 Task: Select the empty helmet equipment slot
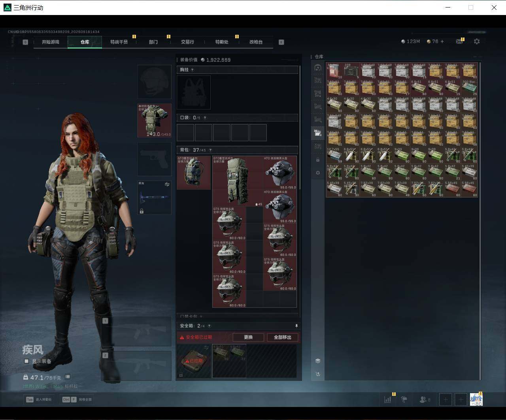tap(154, 82)
